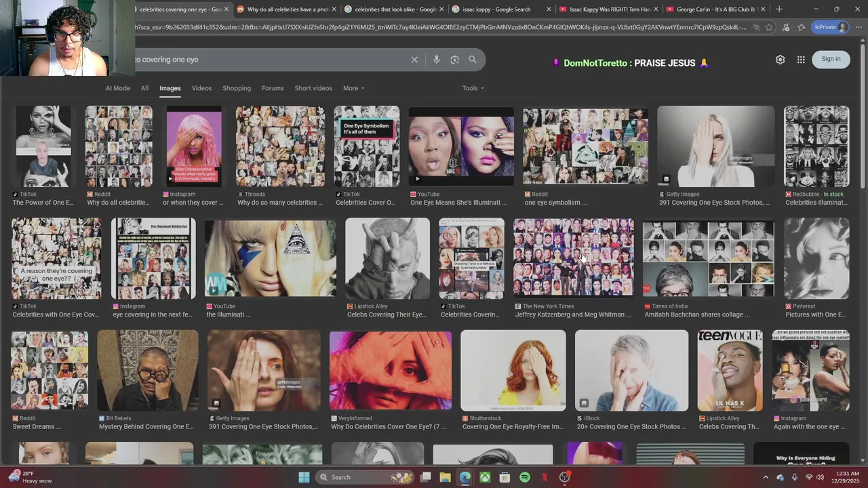868x488 pixels.
Task: Click the Sign in button
Action: click(x=831, y=59)
